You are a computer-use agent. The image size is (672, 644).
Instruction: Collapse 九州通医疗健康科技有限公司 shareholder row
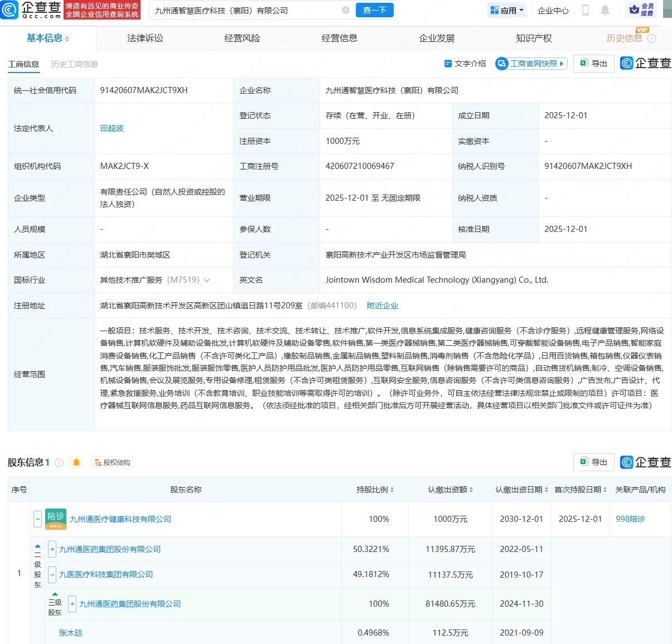tap(37, 519)
